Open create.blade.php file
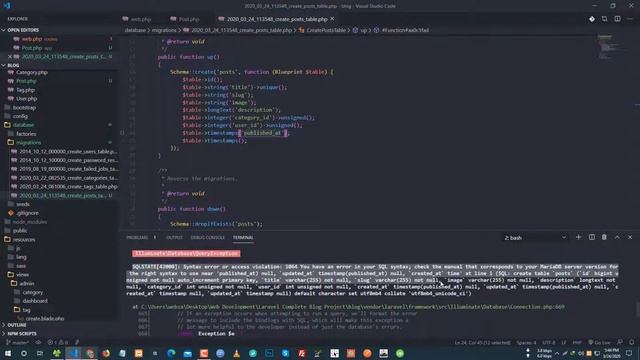 45,318
